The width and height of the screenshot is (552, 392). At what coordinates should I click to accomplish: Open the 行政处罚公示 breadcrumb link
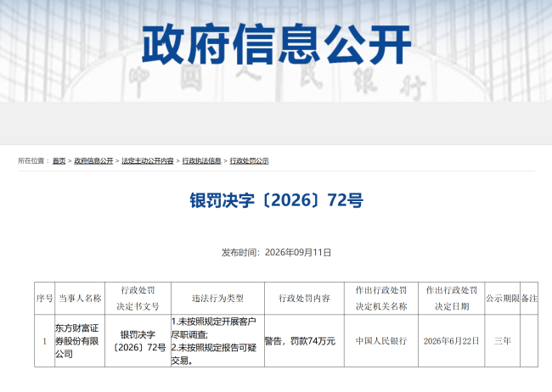click(x=249, y=161)
